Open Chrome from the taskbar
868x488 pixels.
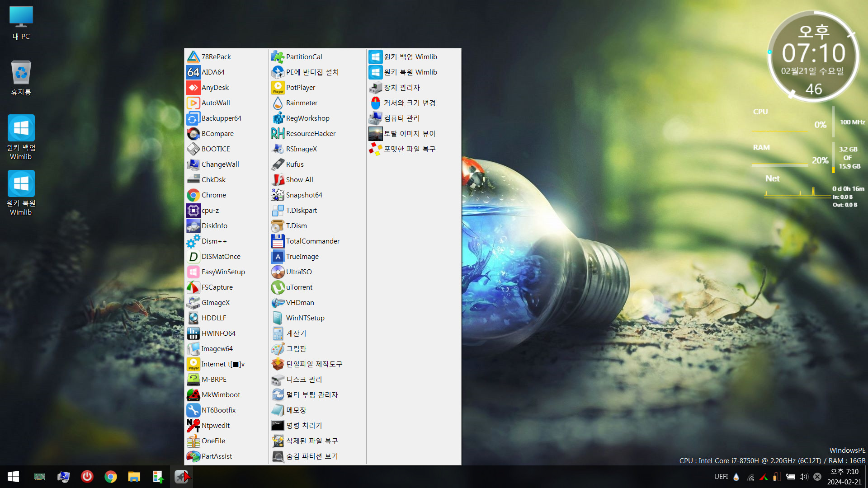tap(111, 477)
